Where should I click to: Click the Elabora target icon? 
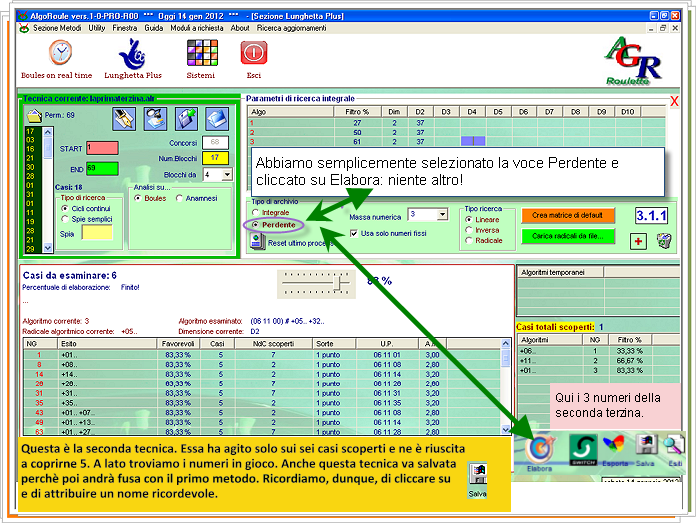click(539, 448)
